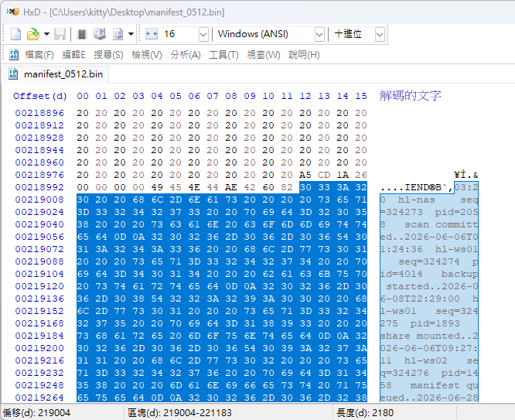
Task: Open the 搜尋(S) menu
Action: (x=108, y=55)
